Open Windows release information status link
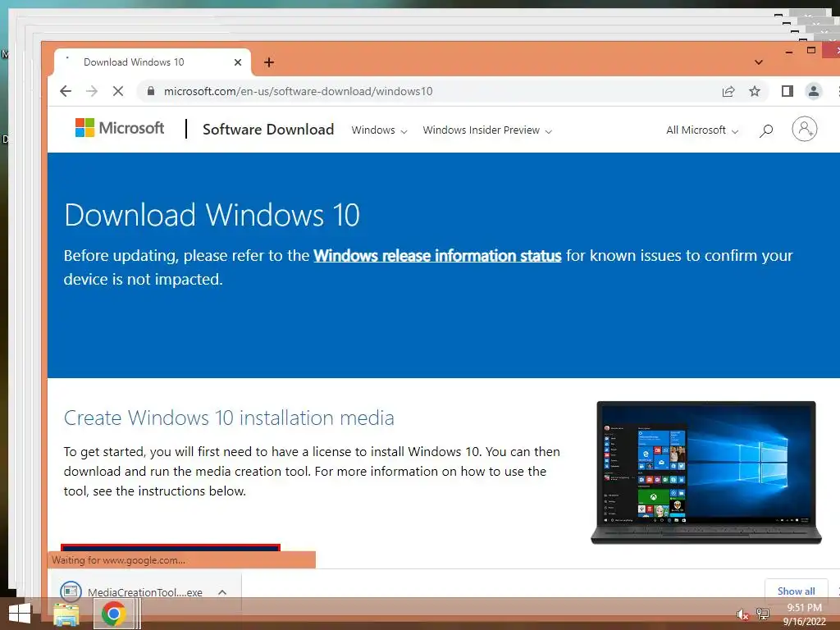The height and width of the screenshot is (630, 840). (x=437, y=256)
